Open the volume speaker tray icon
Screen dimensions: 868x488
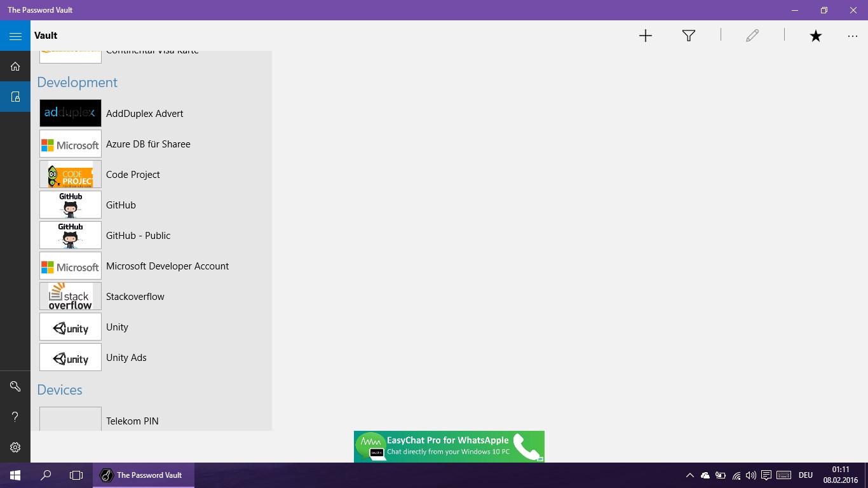(751, 475)
